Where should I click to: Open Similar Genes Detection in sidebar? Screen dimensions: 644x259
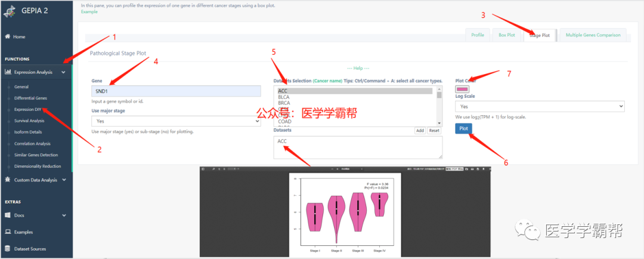tap(36, 155)
